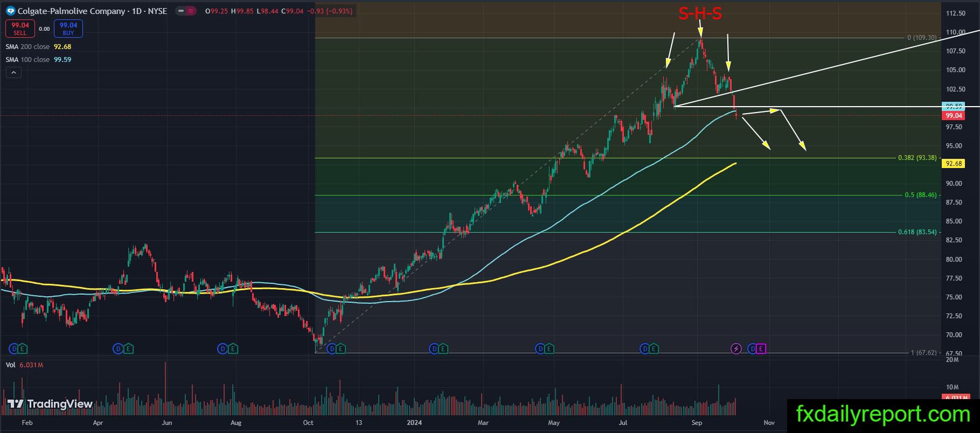Select the Vol 6.031M volume legend
Image resolution: width=980 pixels, height=433 pixels.
(x=24, y=365)
